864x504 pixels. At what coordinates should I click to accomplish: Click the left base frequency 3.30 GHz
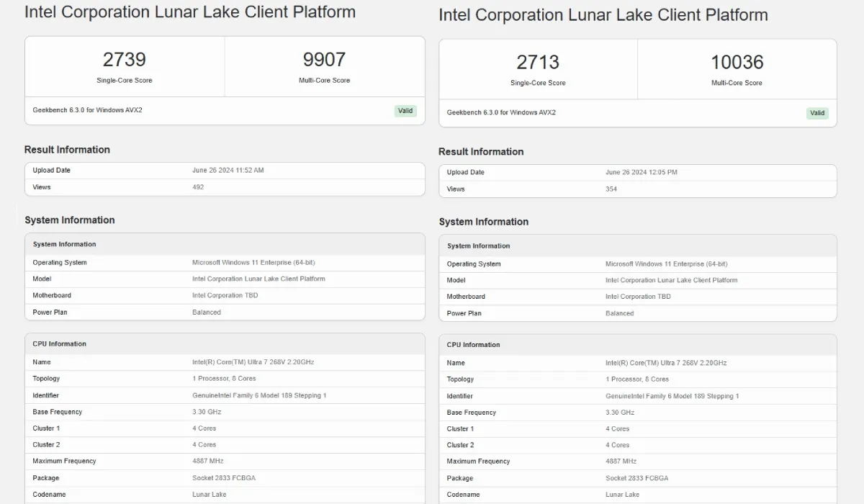coord(207,412)
